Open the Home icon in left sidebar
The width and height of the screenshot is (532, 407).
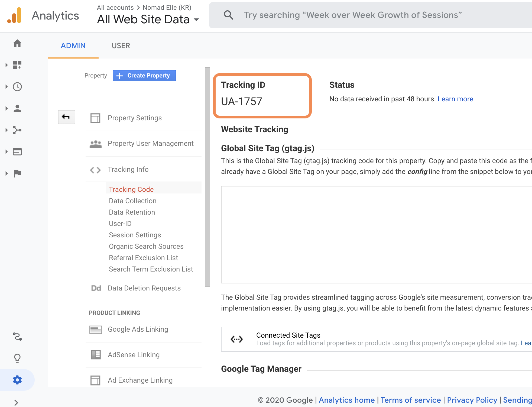17,43
